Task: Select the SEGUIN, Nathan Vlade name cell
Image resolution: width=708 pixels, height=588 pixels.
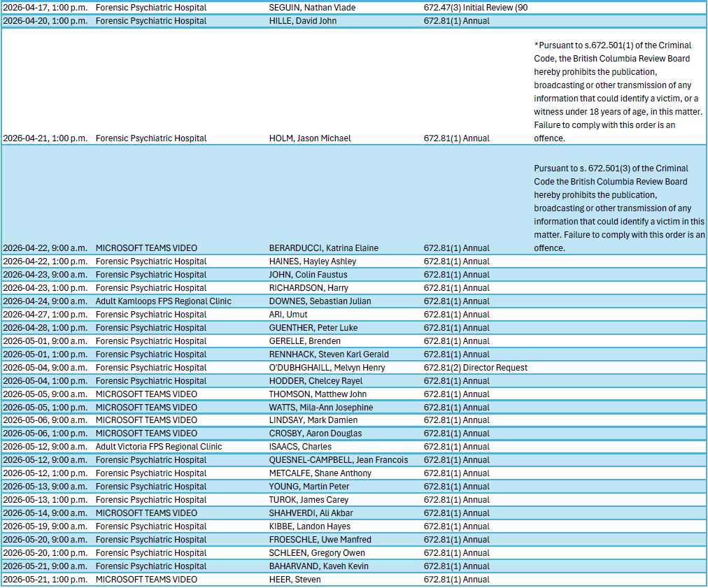Action: (312, 8)
